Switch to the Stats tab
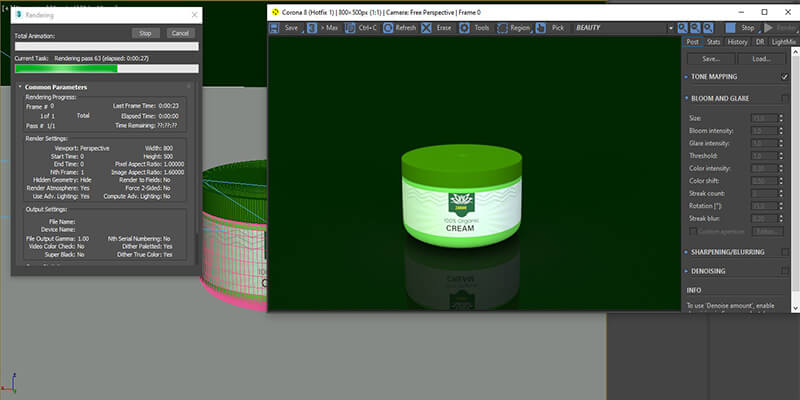 [713, 42]
